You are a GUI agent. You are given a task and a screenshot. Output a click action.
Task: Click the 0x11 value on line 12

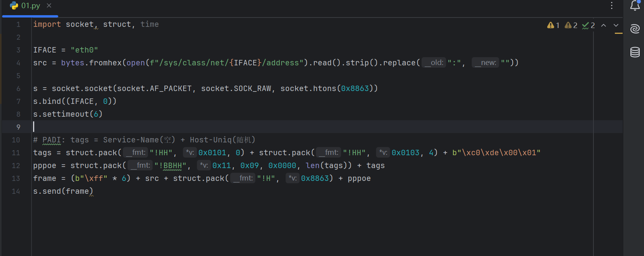pyautogui.click(x=222, y=165)
